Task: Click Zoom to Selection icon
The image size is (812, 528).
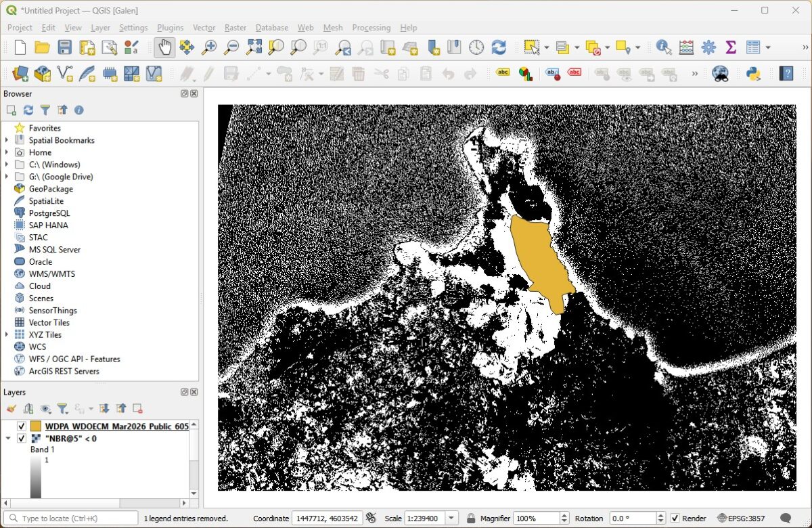Action: point(276,47)
